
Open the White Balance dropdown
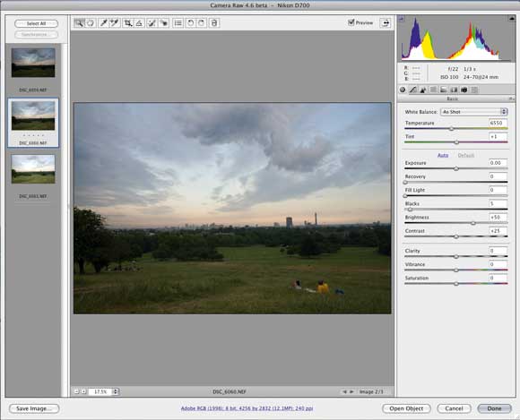click(474, 112)
